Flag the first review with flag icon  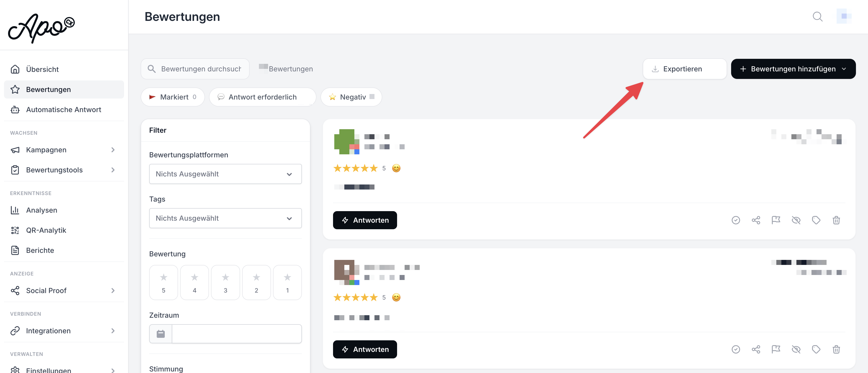(x=776, y=220)
